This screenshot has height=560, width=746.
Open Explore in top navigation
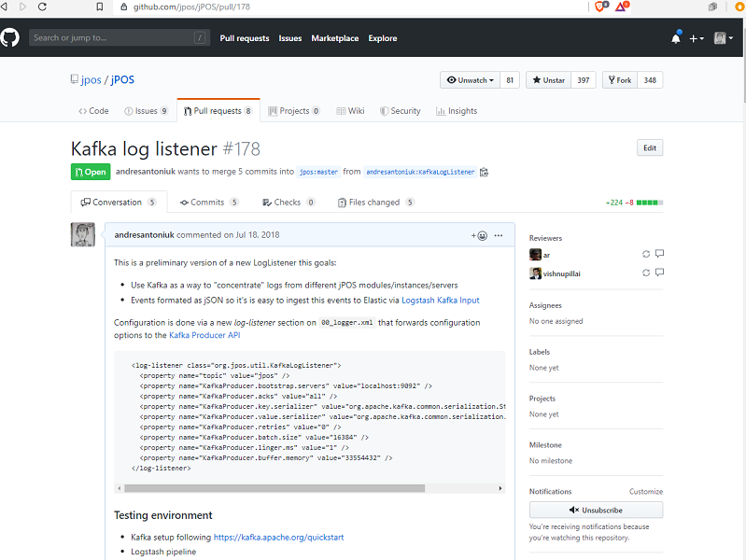[383, 38]
